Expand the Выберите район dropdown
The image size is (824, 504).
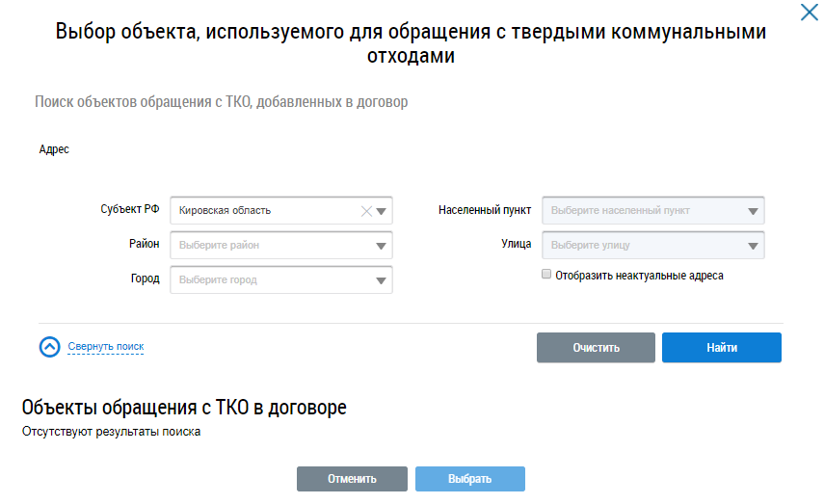[270, 246]
